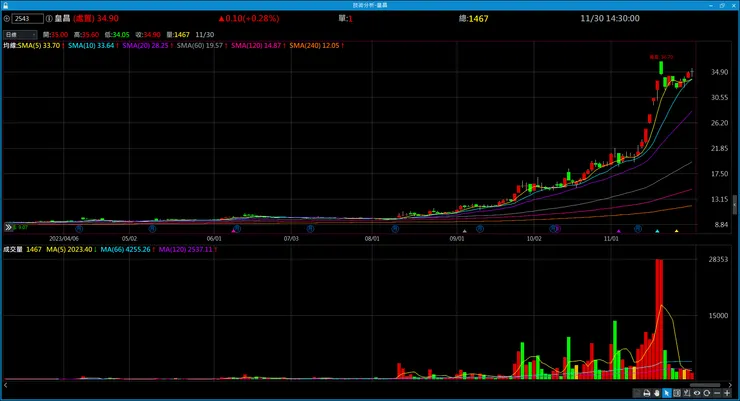Click the month marker after 09/01

(479, 229)
